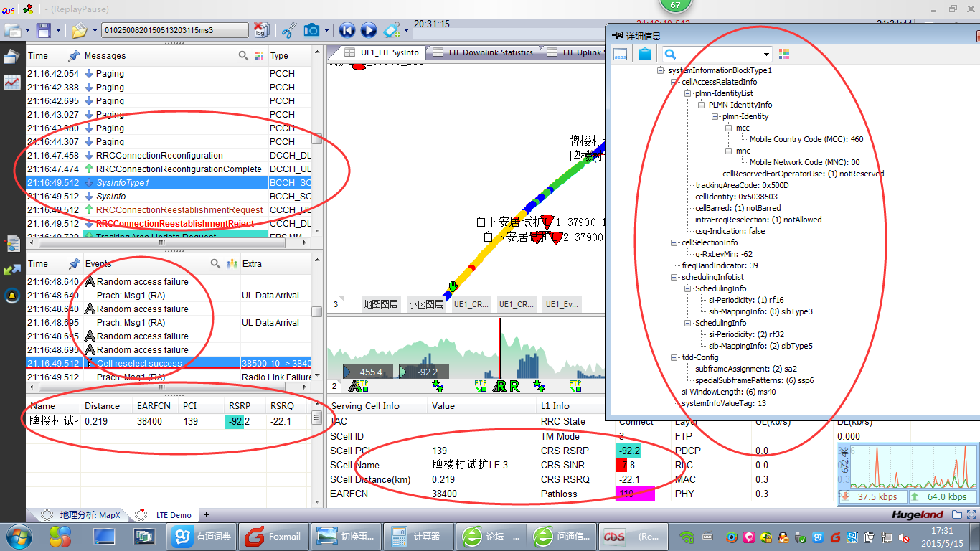Click the report document icon in left sidebar
Image resolution: width=980 pixels, height=551 pixels.
[11, 244]
